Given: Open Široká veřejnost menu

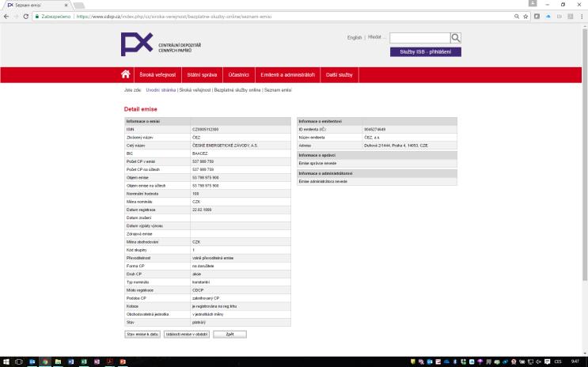Looking at the screenshot, I should click(x=157, y=74).
